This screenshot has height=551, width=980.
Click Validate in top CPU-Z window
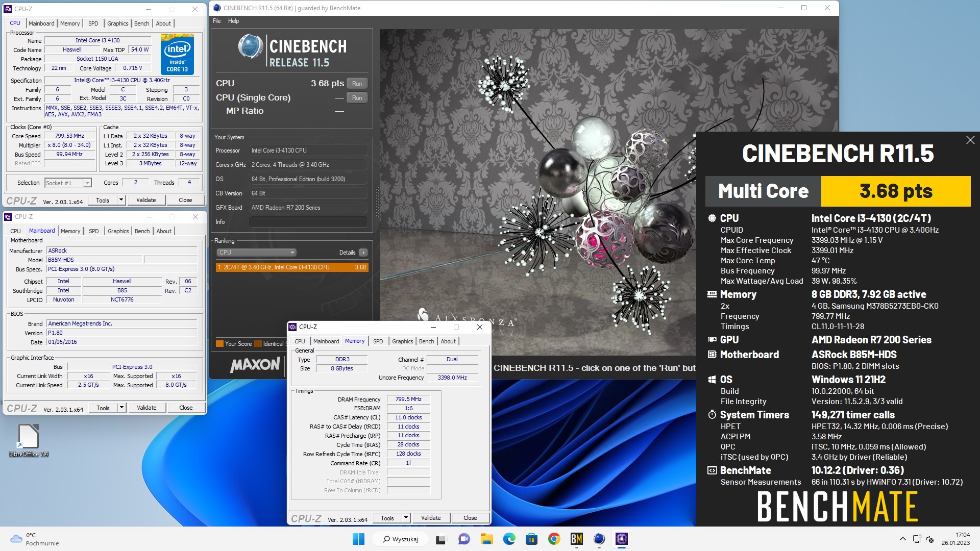(x=146, y=200)
